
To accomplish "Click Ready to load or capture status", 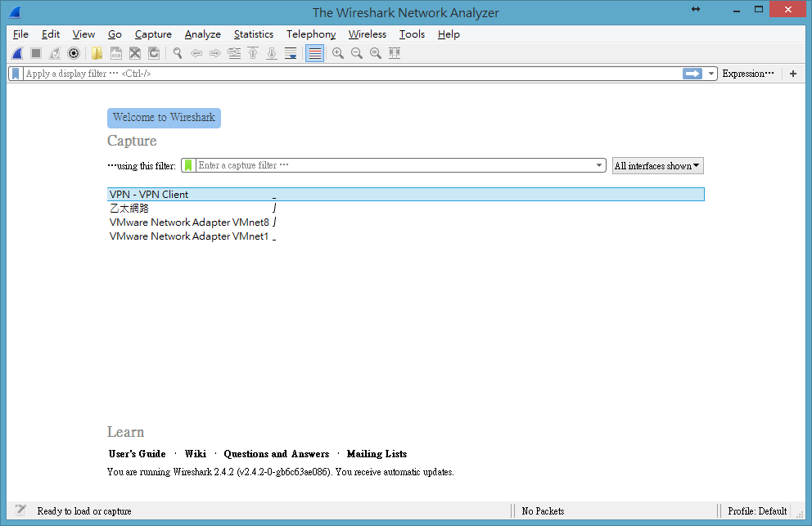I will coord(83,511).
